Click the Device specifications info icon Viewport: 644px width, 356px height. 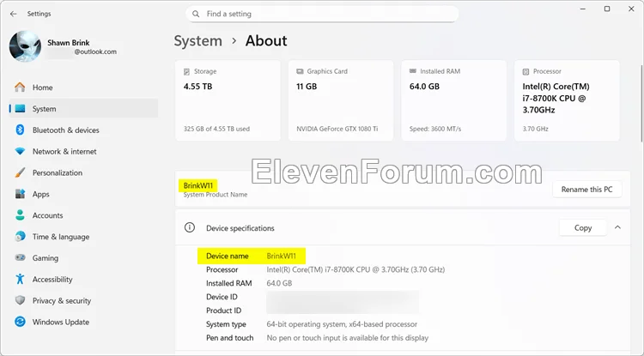pos(190,227)
